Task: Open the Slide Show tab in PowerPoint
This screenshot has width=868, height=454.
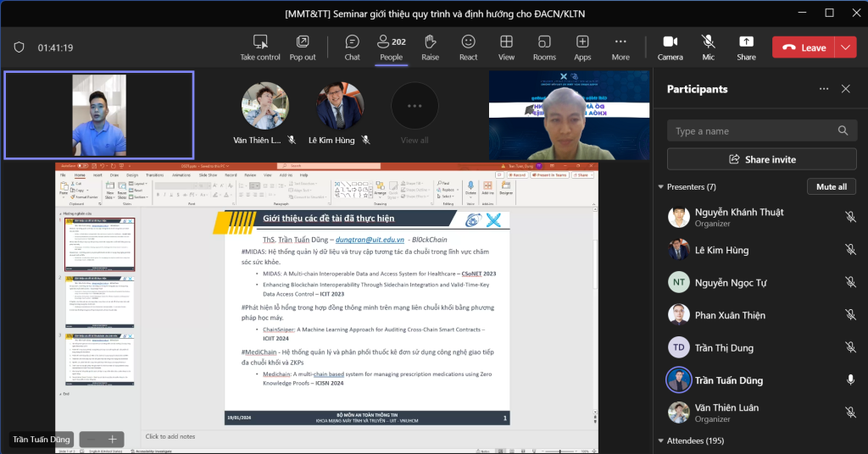Action: [208, 175]
